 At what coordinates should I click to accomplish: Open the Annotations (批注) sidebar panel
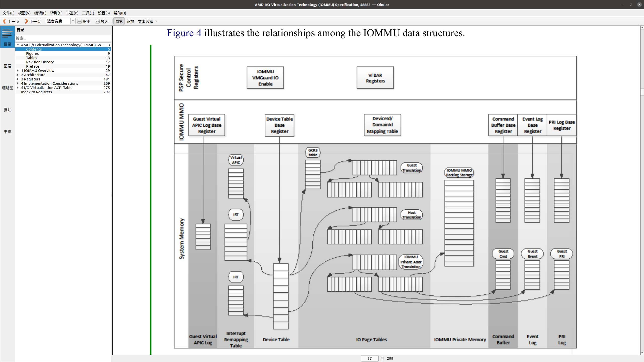click(x=7, y=110)
